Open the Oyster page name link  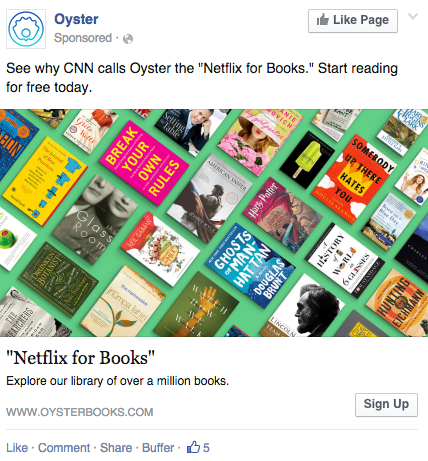[76, 19]
